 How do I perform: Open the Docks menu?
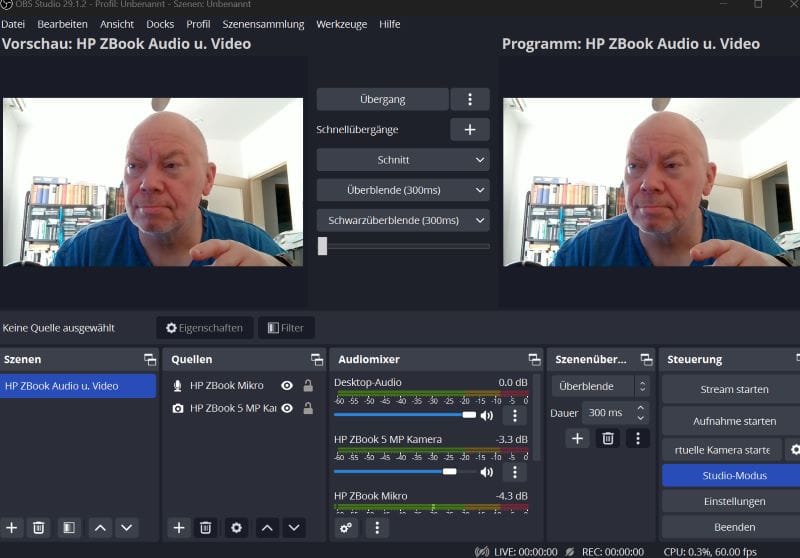pos(160,24)
